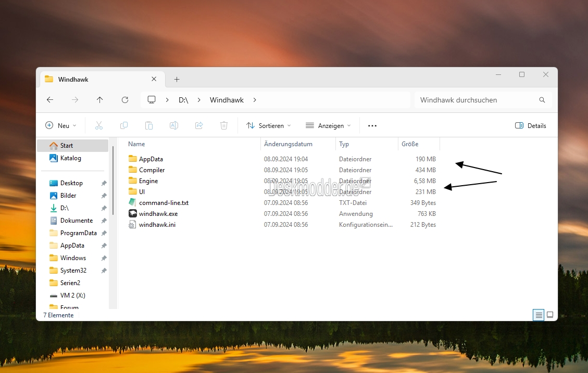Toggle the Details pane
Image resolution: width=588 pixels, height=373 pixels.
coord(531,126)
